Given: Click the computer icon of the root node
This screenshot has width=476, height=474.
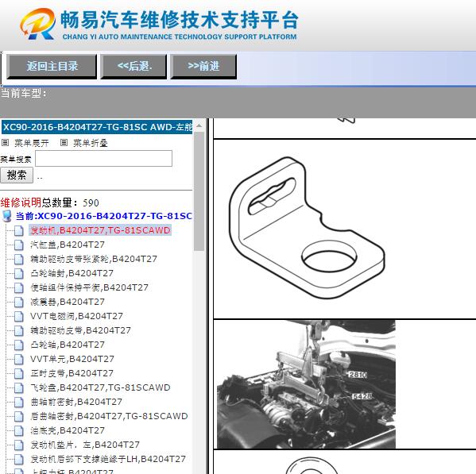Looking at the screenshot, I should [x=6, y=216].
